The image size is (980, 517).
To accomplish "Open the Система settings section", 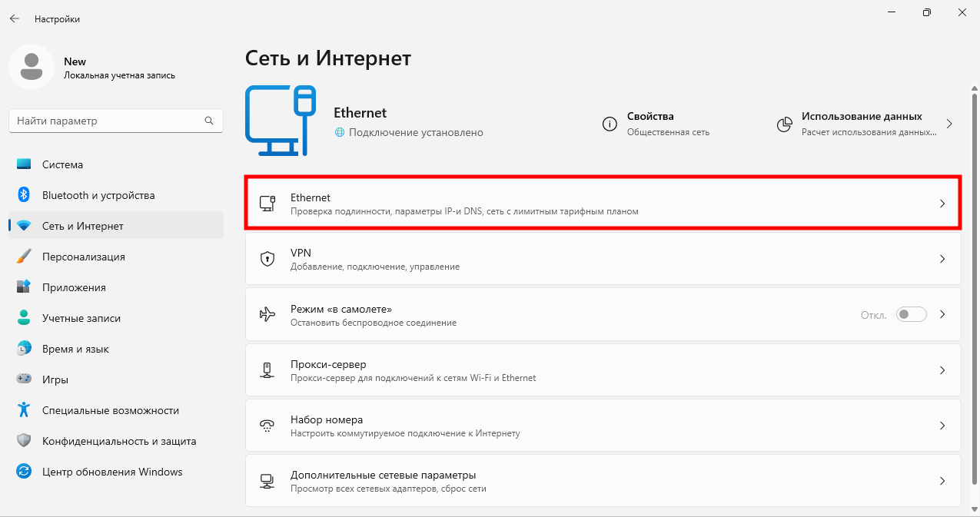I will pos(116,164).
